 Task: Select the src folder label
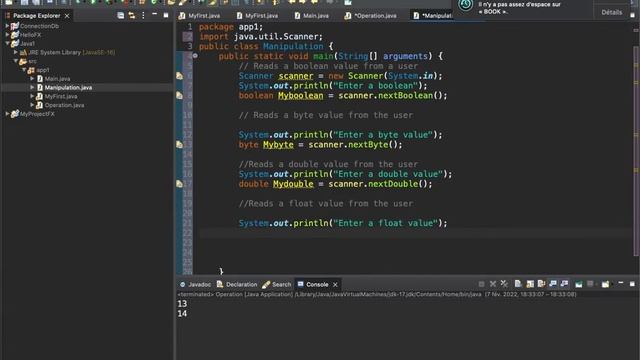click(32, 61)
